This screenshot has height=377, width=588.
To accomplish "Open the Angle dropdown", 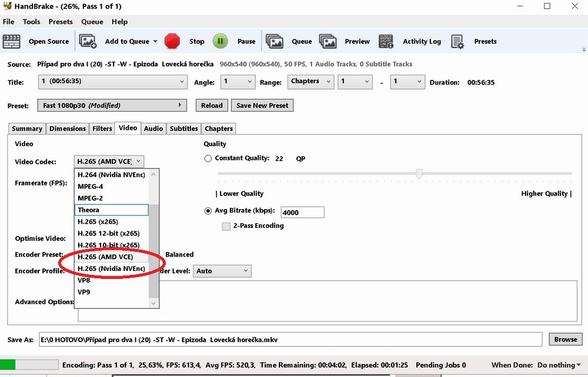I will click(238, 82).
